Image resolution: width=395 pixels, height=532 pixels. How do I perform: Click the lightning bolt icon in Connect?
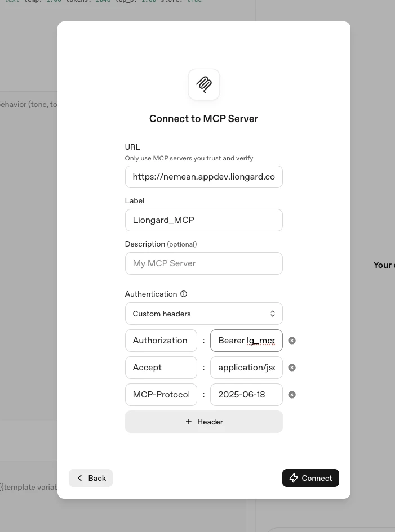coord(294,478)
